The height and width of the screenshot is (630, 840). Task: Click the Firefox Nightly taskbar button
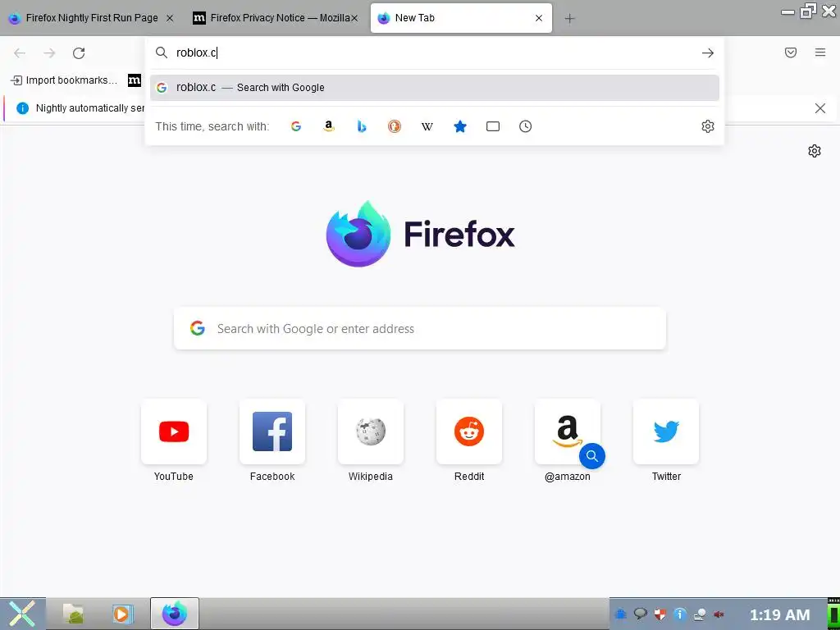[175, 614]
